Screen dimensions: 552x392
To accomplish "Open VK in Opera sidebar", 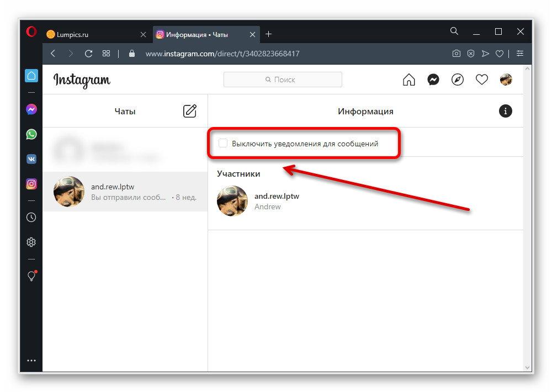I will click(31, 159).
